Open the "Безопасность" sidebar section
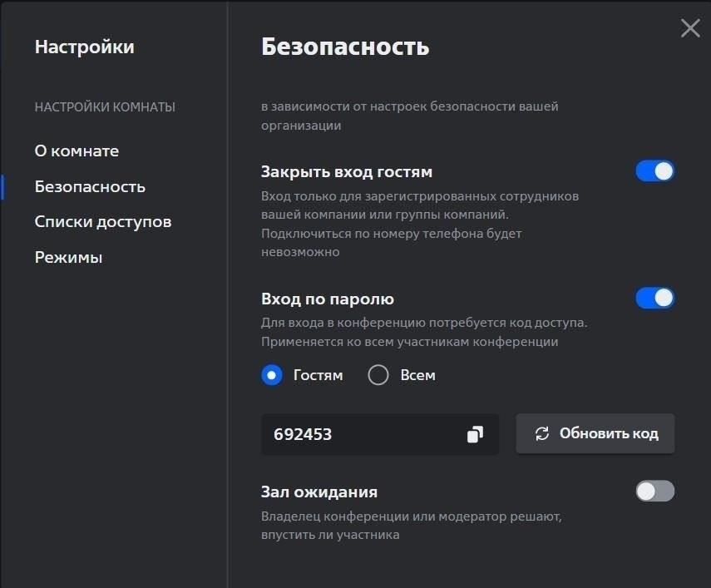The height and width of the screenshot is (588, 711). coord(90,187)
